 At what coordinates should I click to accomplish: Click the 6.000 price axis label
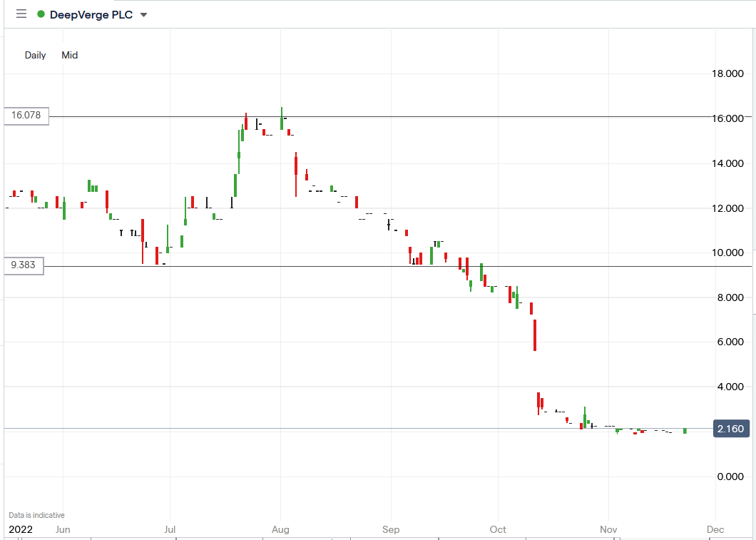coord(730,342)
